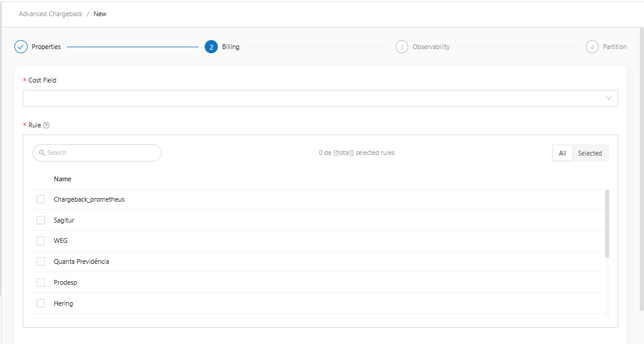Screen dimensions: 644x344
Task: Click the Cost Field dropdown chevron arrow
Action: tap(609, 99)
